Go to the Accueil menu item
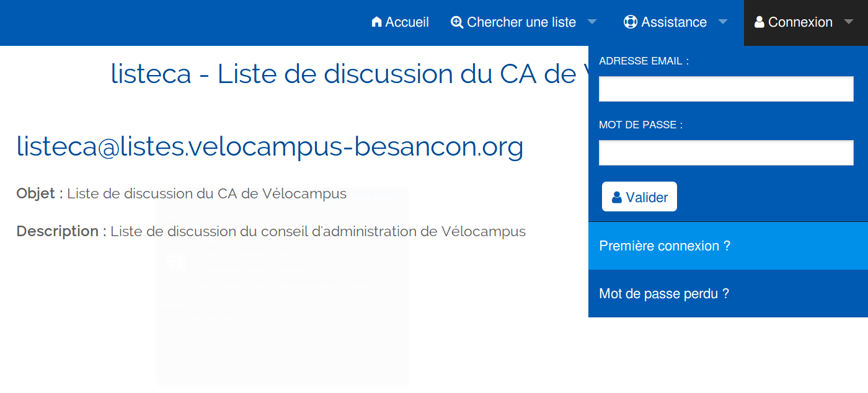Image resolution: width=868 pixels, height=393 pixels. coord(407,22)
